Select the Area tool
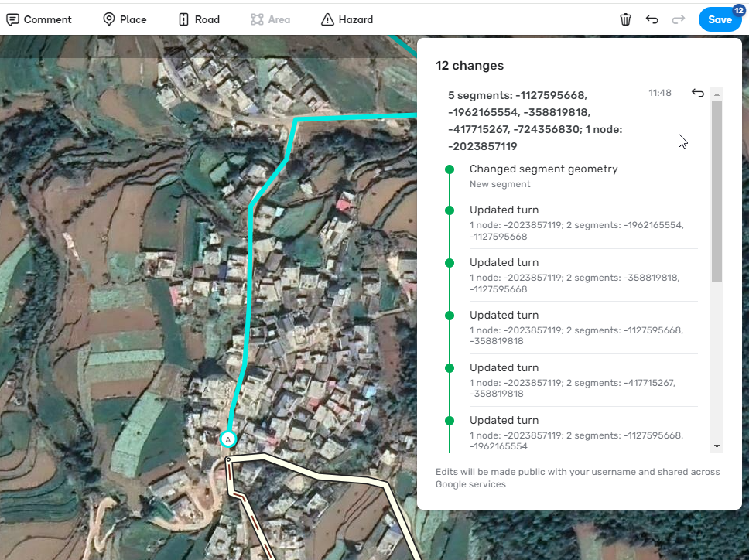 (270, 19)
